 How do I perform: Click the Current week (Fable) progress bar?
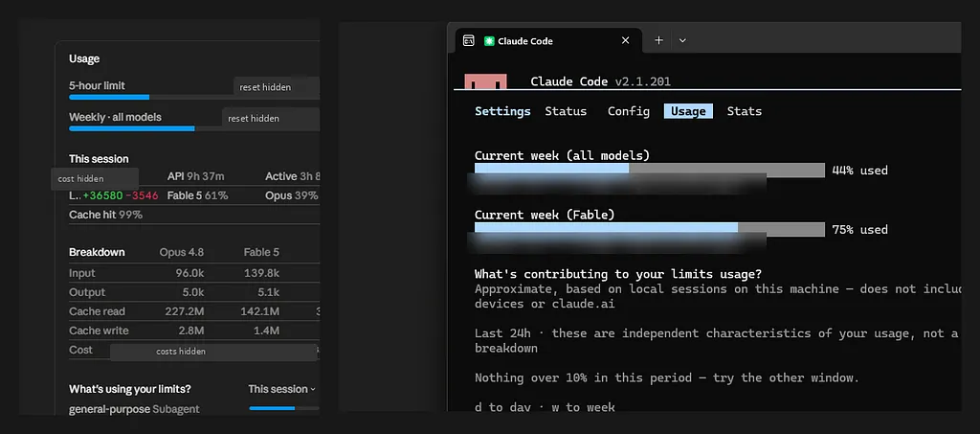pos(650,228)
